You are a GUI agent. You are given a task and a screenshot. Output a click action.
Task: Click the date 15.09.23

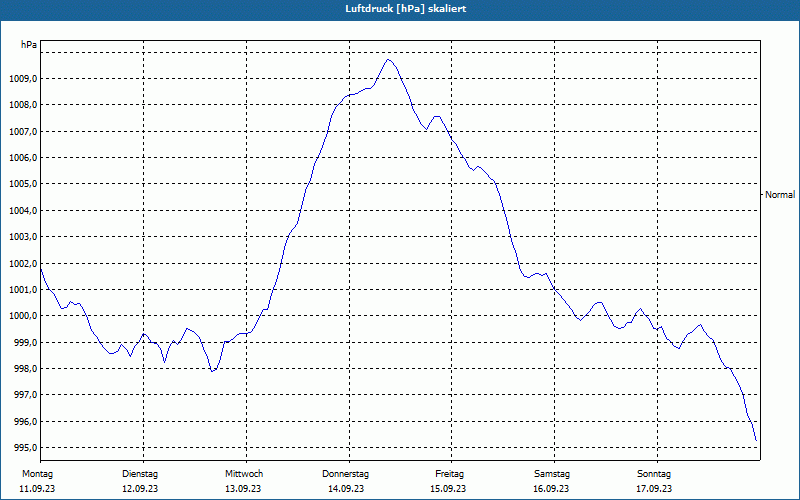[448, 489]
